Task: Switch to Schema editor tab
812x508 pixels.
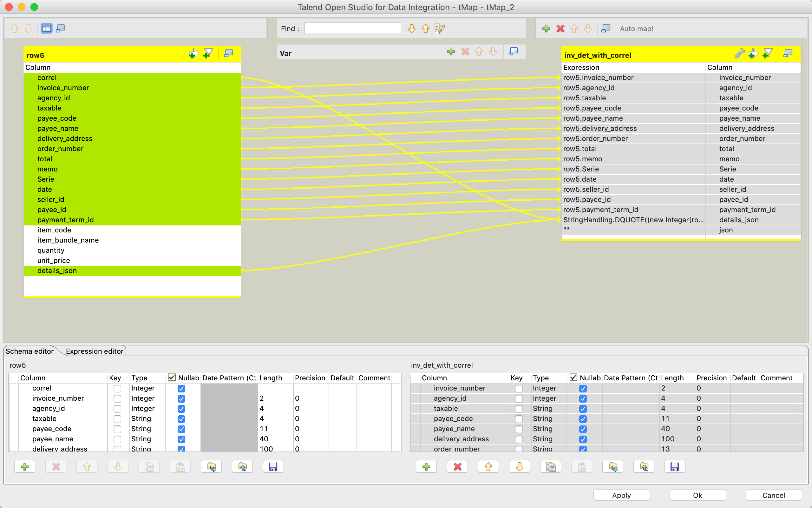Action: 29,351
